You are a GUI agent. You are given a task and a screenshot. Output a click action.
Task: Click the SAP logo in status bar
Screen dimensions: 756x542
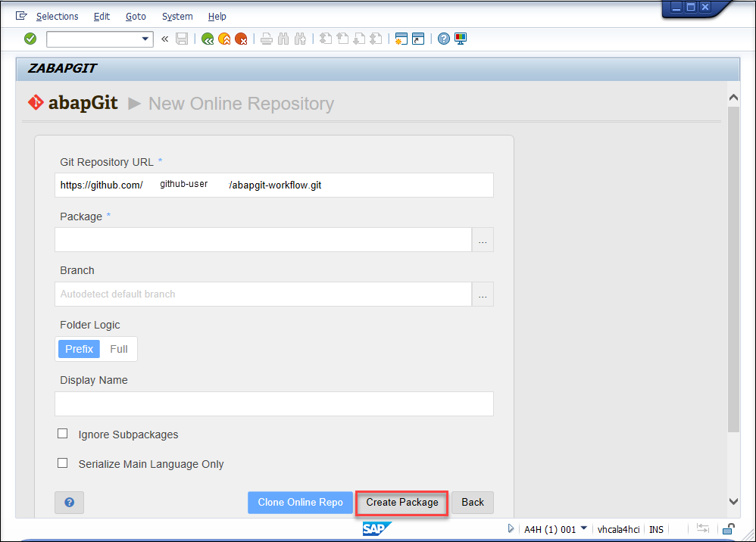[x=376, y=528]
